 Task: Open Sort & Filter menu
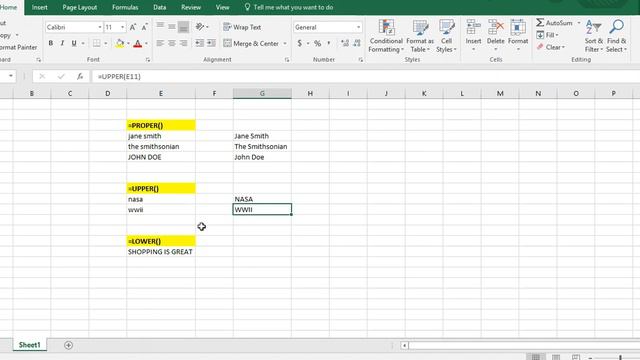[x=593, y=36]
